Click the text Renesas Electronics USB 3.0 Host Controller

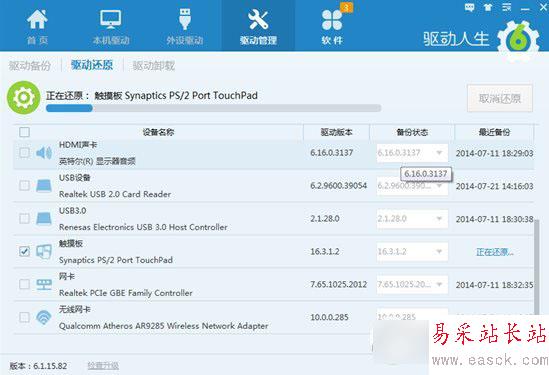coord(143,227)
